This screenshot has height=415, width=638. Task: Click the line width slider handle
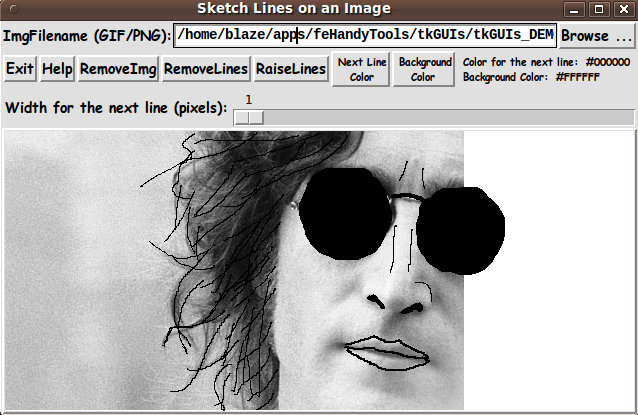(x=249, y=118)
